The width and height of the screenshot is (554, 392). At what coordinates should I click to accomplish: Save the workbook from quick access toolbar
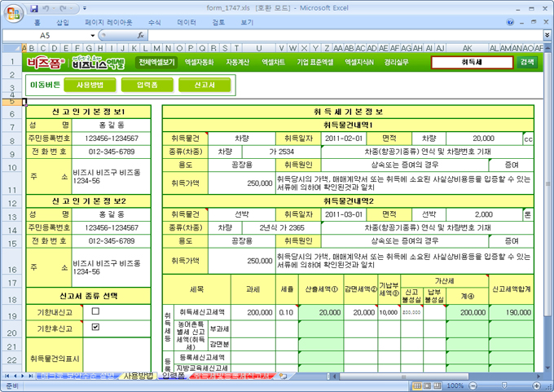[34, 7]
